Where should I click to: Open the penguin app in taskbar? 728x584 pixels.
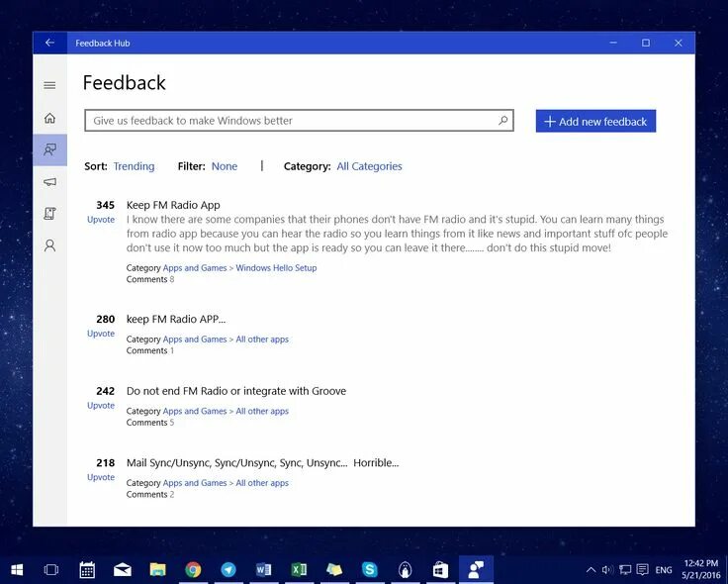point(405,569)
